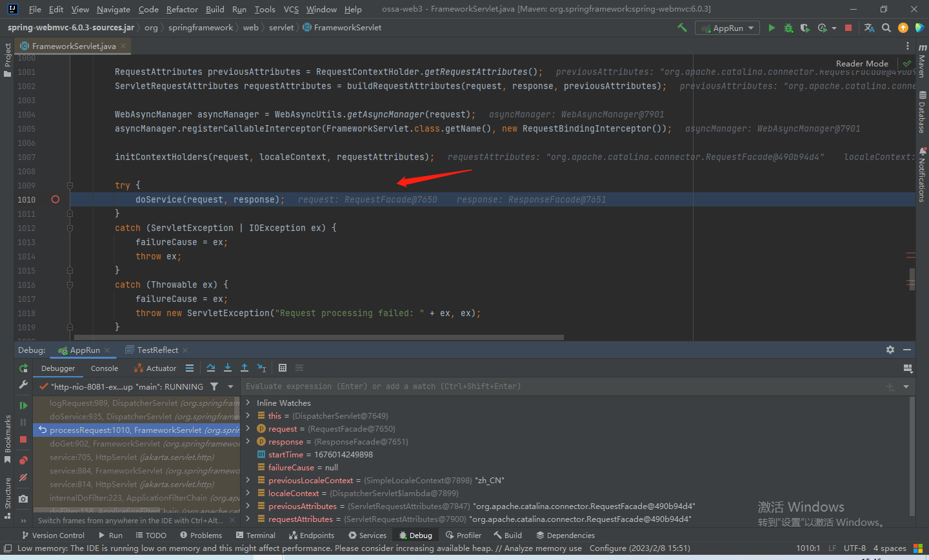Close the AppRun debug session tab
The image size is (929, 560).
108,350
